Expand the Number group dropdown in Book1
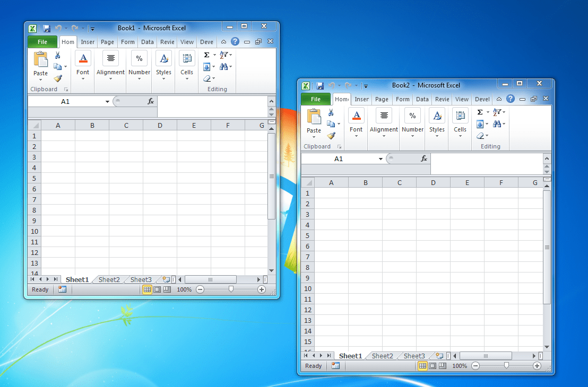Viewport: 588px width, 387px height. coord(139,80)
